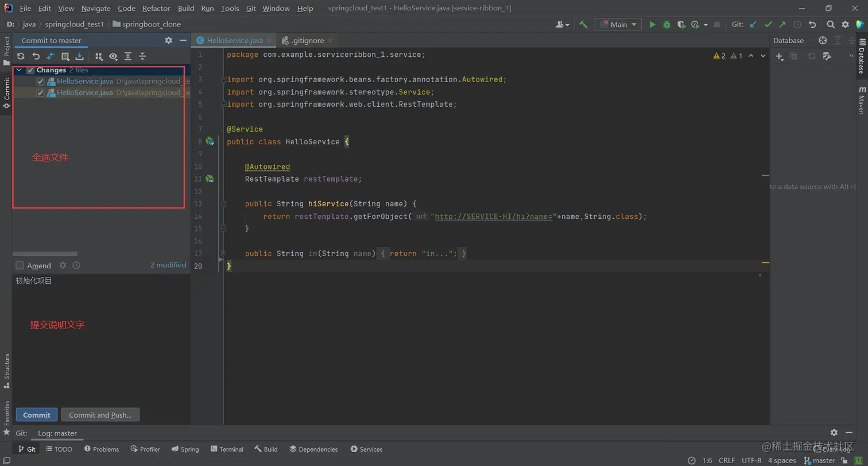Click the Shelve silently icon
Screen dimensions: 868x466
click(79, 56)
